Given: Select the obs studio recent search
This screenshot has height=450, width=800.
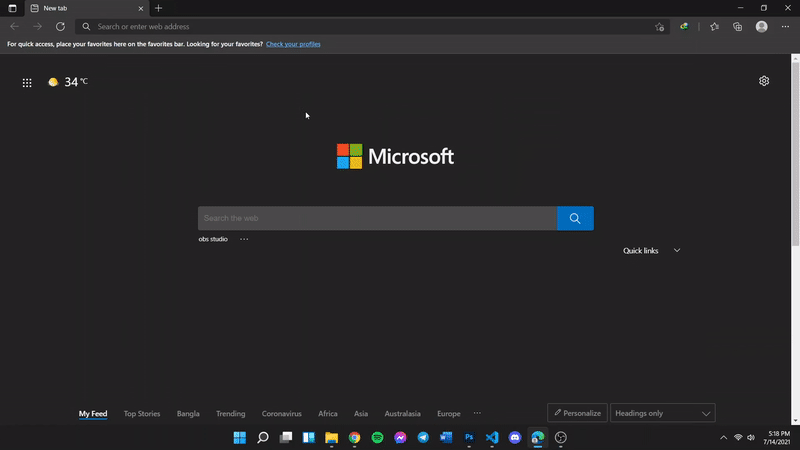Looking at the screenshot, I should click(x=213, y=239).
